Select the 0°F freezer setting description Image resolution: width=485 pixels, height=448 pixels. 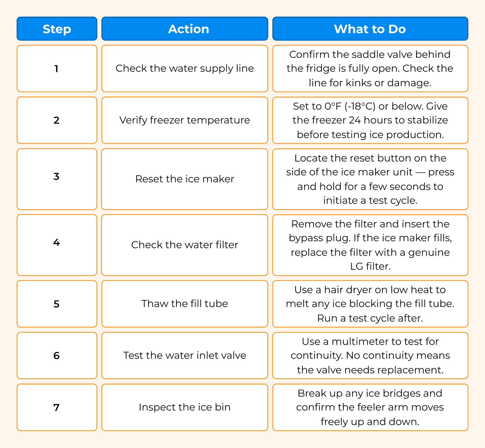pyautogui.click(x=370, y=120)
